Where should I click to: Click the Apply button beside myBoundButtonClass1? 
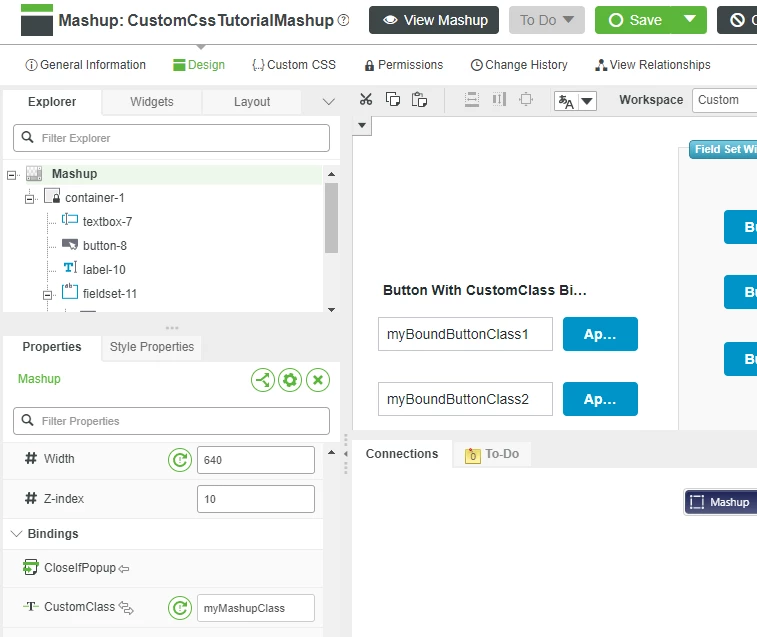click(600, 334)
